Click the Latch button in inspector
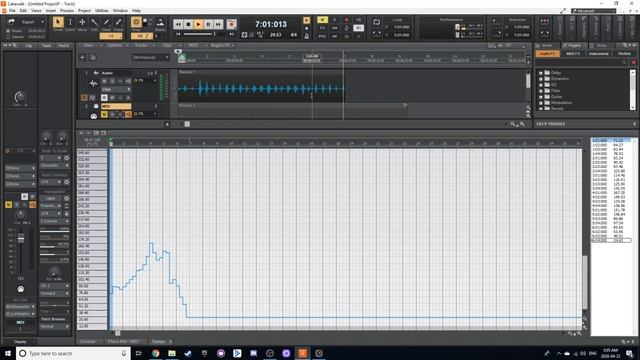Image resolution: width=640 pixels, height=360 pixels. (x=51, y=198)
